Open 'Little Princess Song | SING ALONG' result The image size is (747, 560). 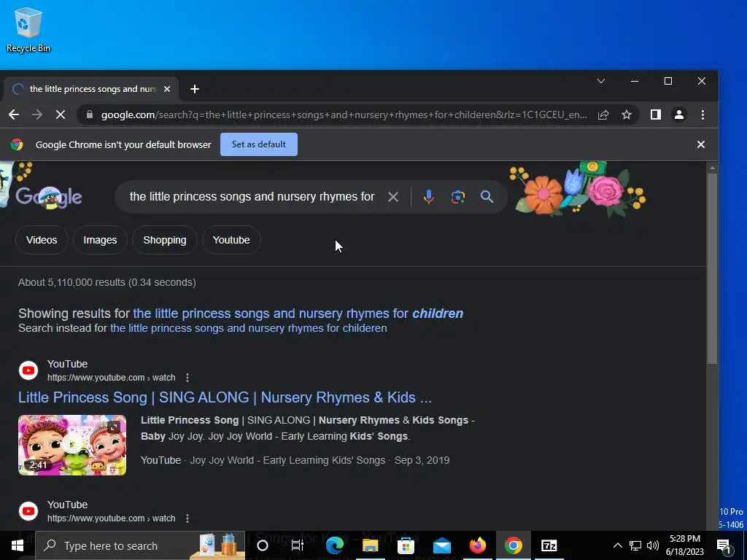click(x=225, y=397)
